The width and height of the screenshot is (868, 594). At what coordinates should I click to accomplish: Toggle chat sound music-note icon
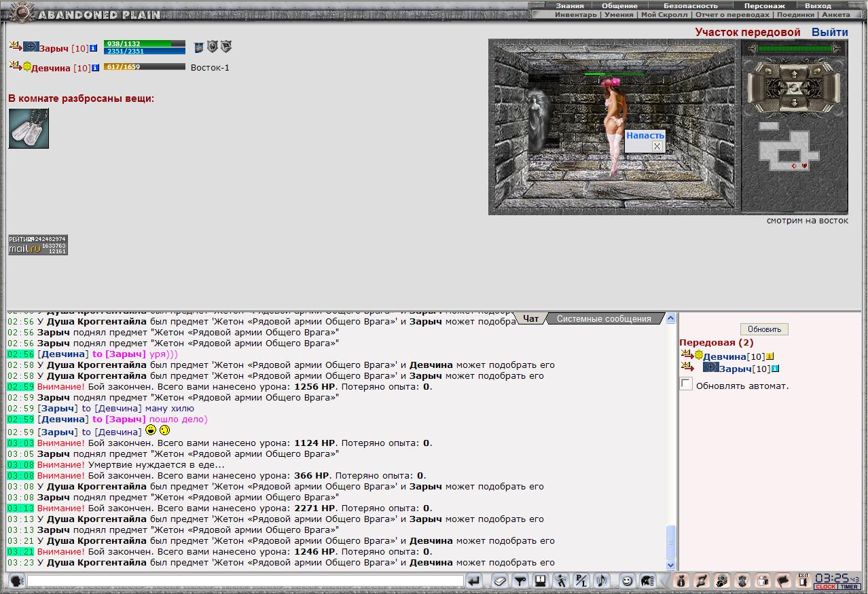pyautogui.click(x=601, y=581)
